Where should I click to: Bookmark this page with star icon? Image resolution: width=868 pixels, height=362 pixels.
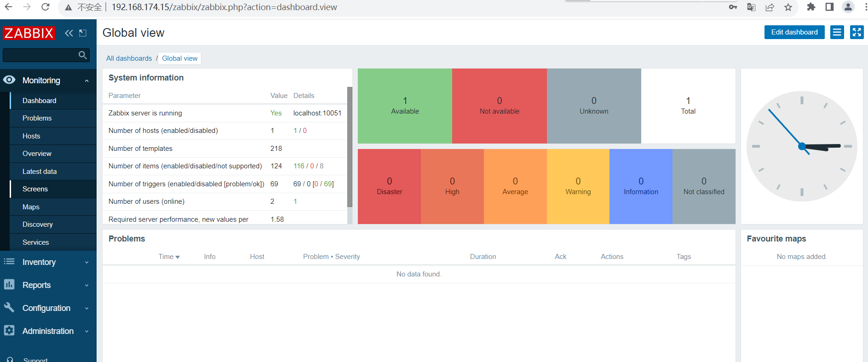pos(788,7)
